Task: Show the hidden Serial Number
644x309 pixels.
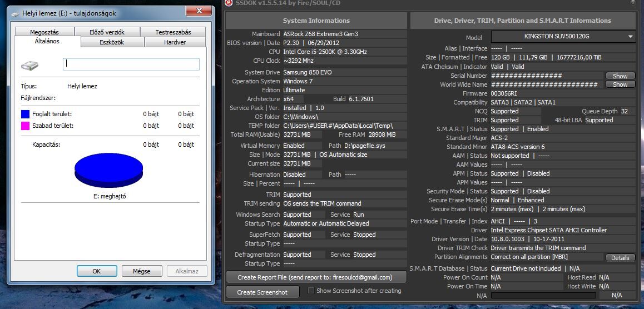Action: pyautogui.click(x=620, y=76)
